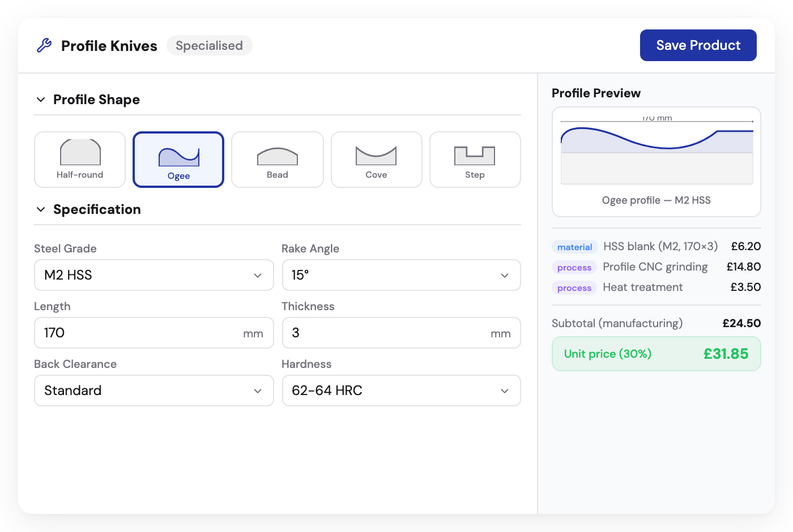Click the green Unit price box
Image resolution: width=793 pixels, height=532 pixels.
pyautogui.click(x=656, y=354)
